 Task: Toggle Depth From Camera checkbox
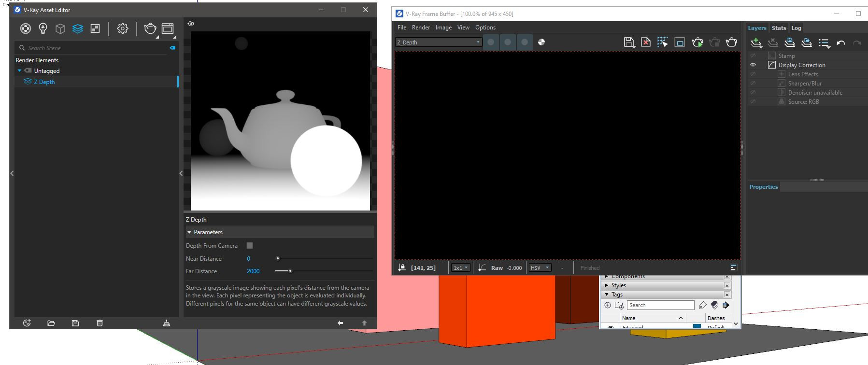point(250,246)
